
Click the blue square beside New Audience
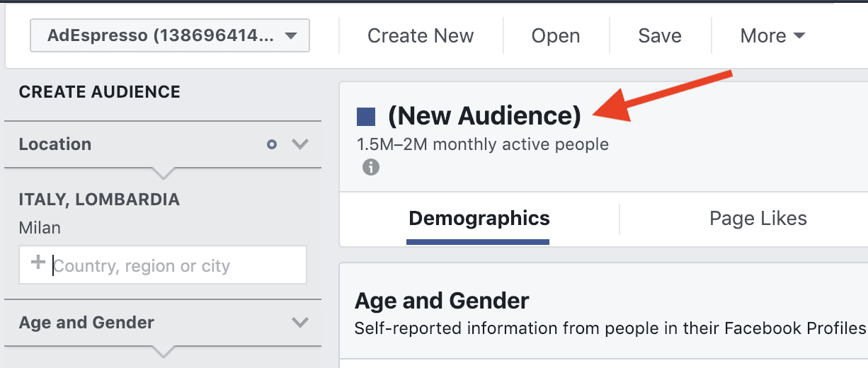(366, 116)
